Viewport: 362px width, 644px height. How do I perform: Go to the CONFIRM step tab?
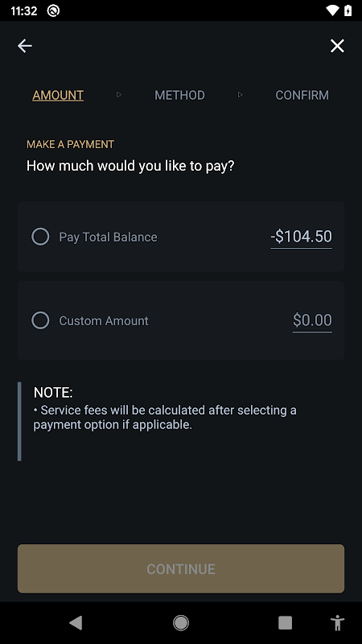coord(302,95)
